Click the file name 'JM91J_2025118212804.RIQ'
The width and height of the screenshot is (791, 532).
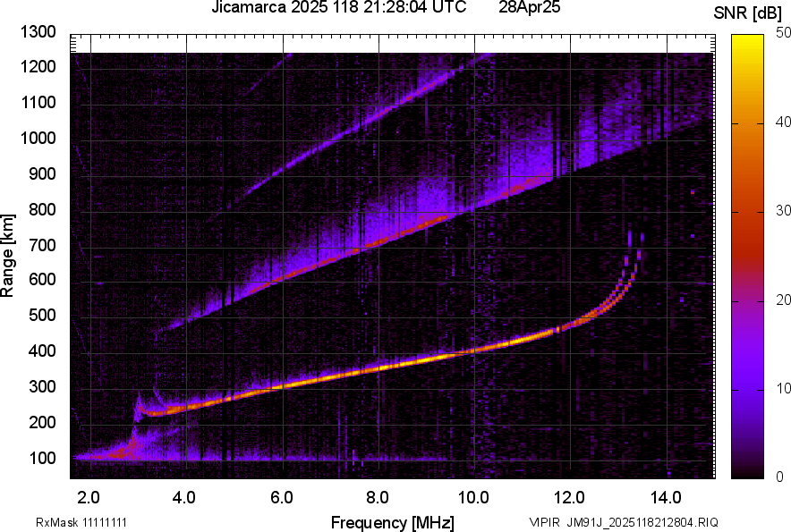[x=642, y=522]
